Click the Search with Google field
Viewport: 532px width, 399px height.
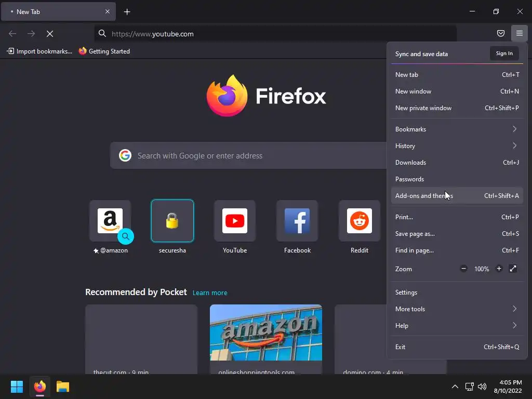[x=248, y=155]
